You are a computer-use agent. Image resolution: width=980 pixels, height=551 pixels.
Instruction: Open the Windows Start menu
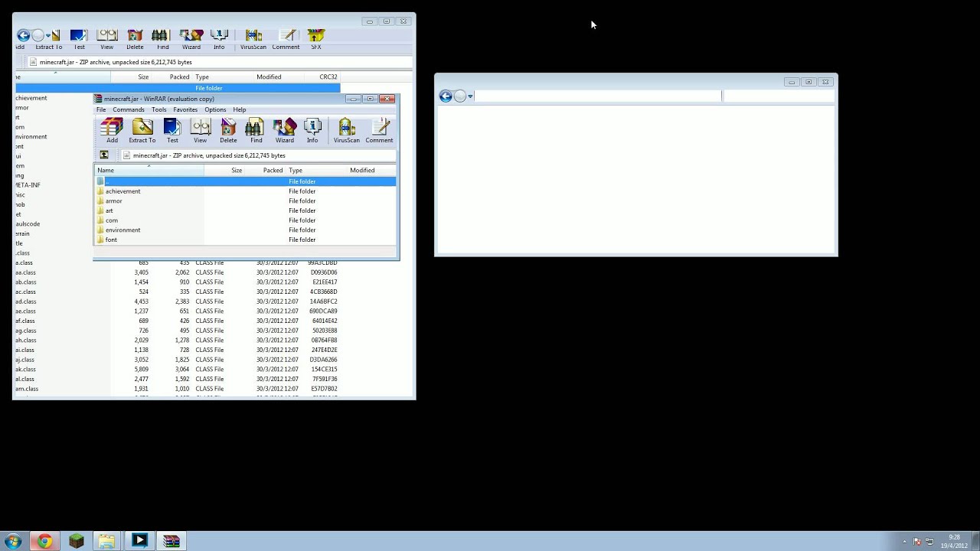(x=13, y=541)
